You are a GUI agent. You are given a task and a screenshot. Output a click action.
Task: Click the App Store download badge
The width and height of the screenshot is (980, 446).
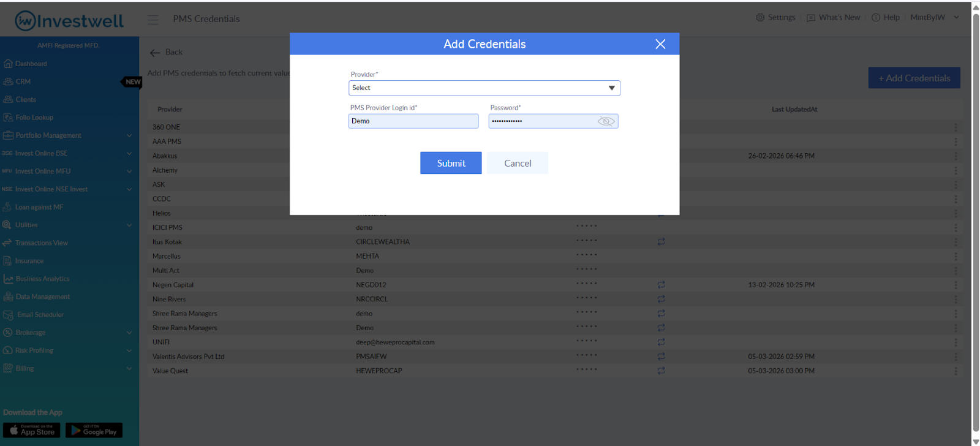pyautogui.click(x=31, y=430)
